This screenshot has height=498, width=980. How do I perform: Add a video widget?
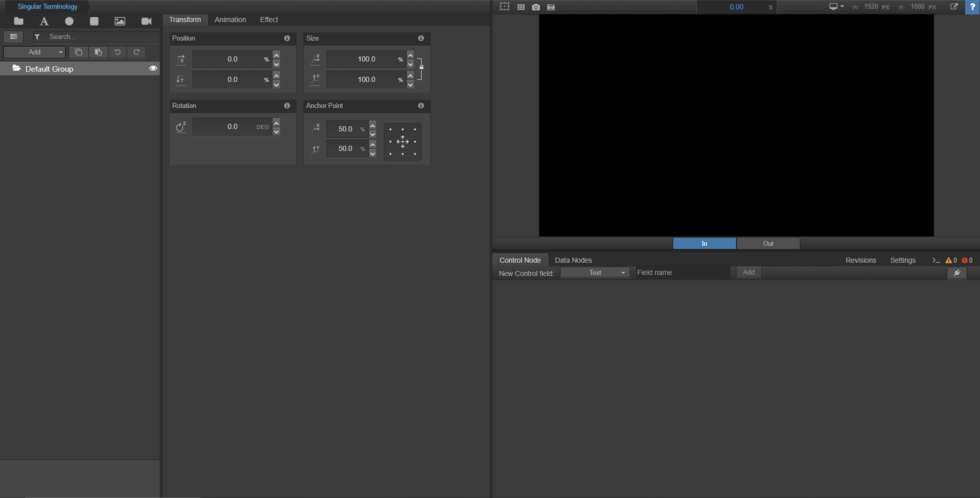click(x=146, y=21)
